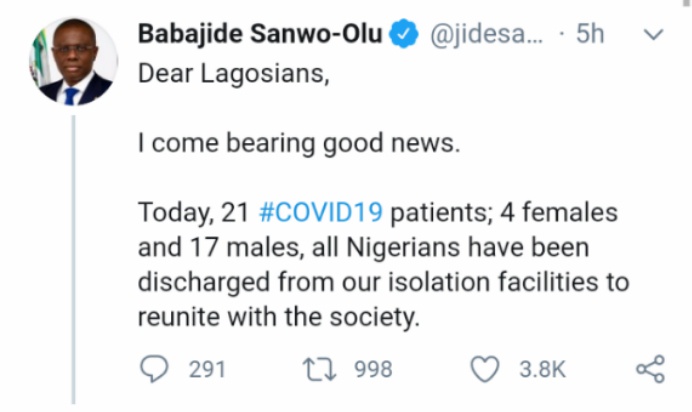Open the share icon options
The image size is (692, 412).
tap(651, 370)
